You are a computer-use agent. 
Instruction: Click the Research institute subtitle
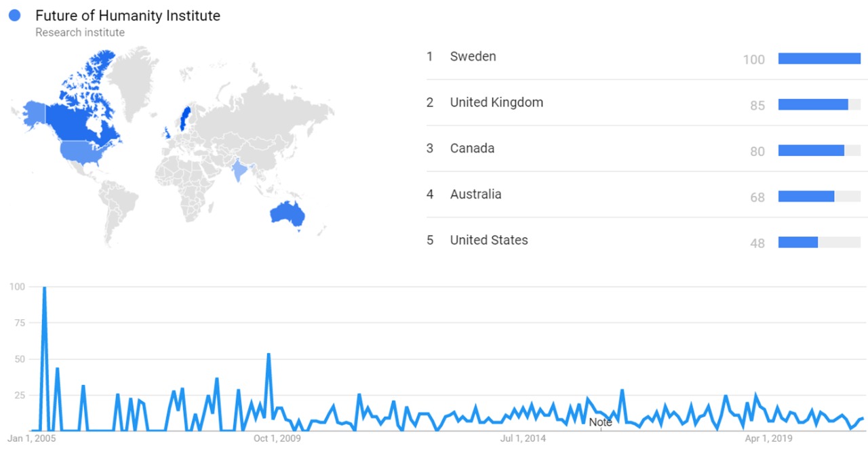pyautogui.click(x=80, y=33)
